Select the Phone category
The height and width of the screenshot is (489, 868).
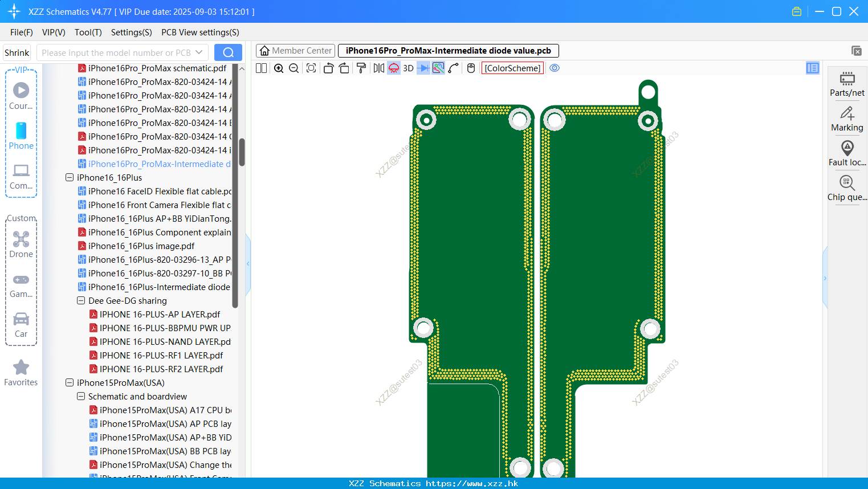coord(21,136)
